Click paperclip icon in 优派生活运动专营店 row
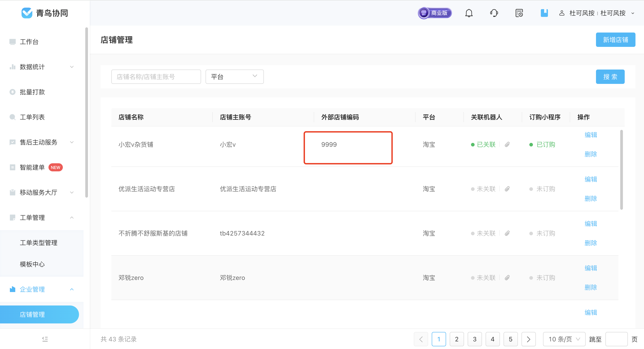The image size is (644, 349). coord(507,189)
